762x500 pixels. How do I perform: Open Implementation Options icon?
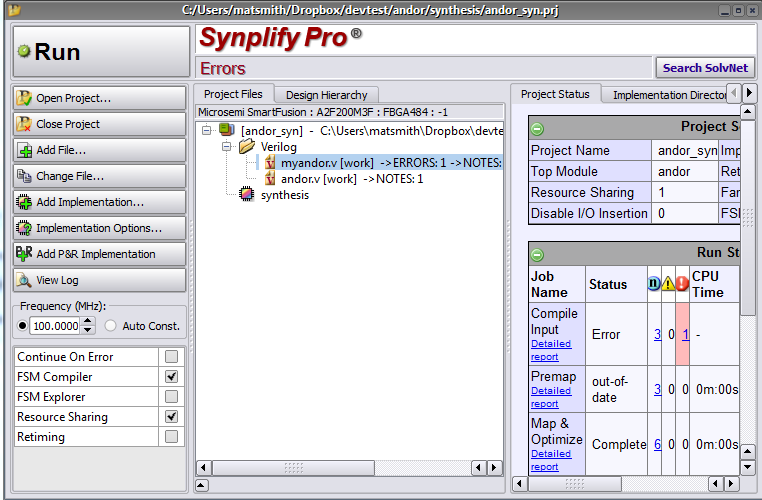[x=25, y=228]
